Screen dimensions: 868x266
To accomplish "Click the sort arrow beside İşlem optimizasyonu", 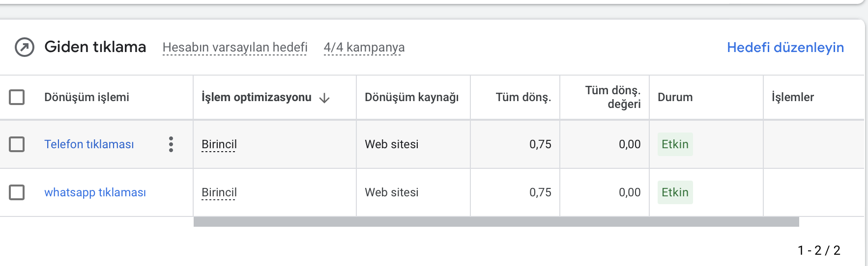I will click(x=324, y=98).
